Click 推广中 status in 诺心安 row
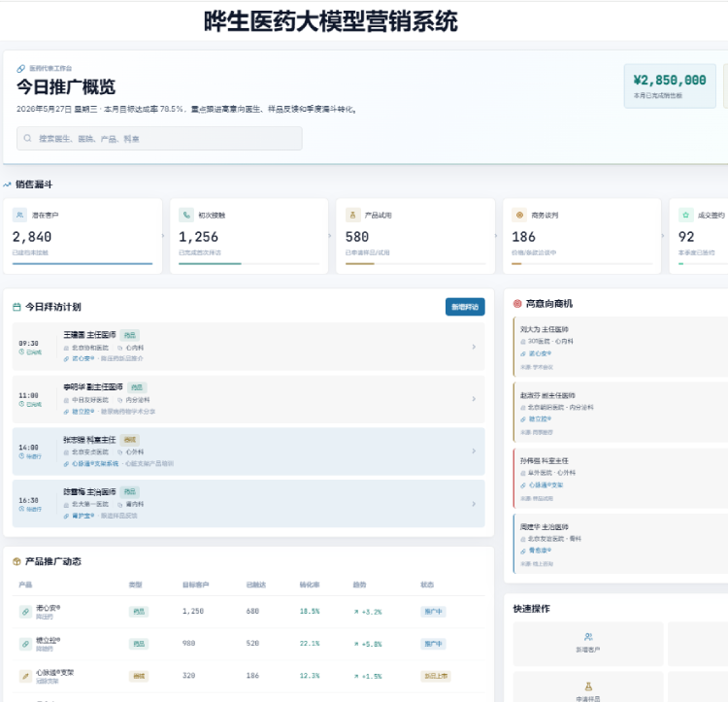The height and width of the screenshot is (702, 728). 434,612
